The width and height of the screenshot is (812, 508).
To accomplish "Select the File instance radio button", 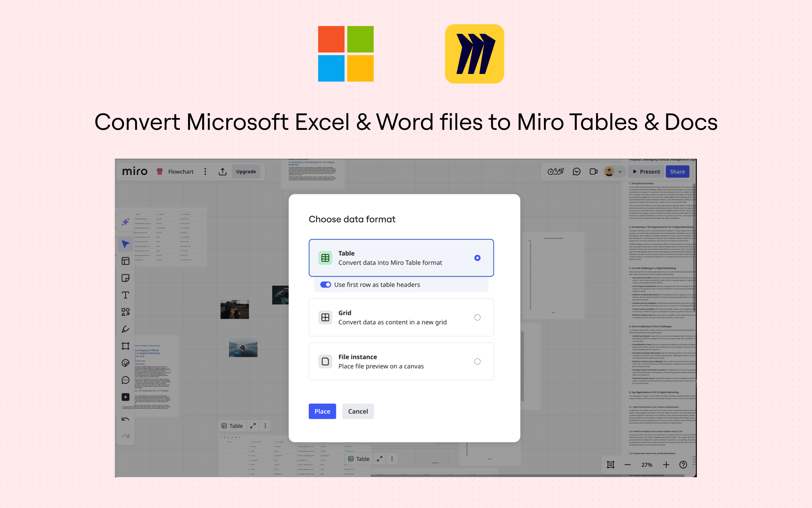I will (477, 361).
